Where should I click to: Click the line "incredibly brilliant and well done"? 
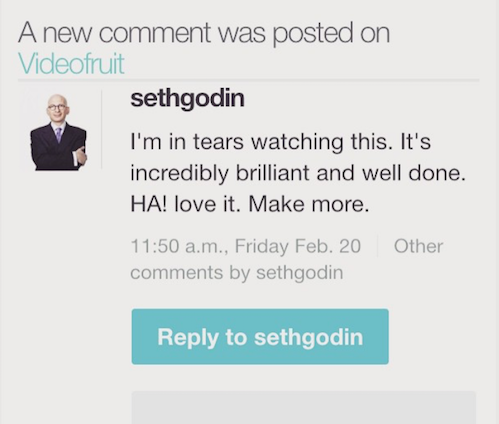tap(298, 173)
